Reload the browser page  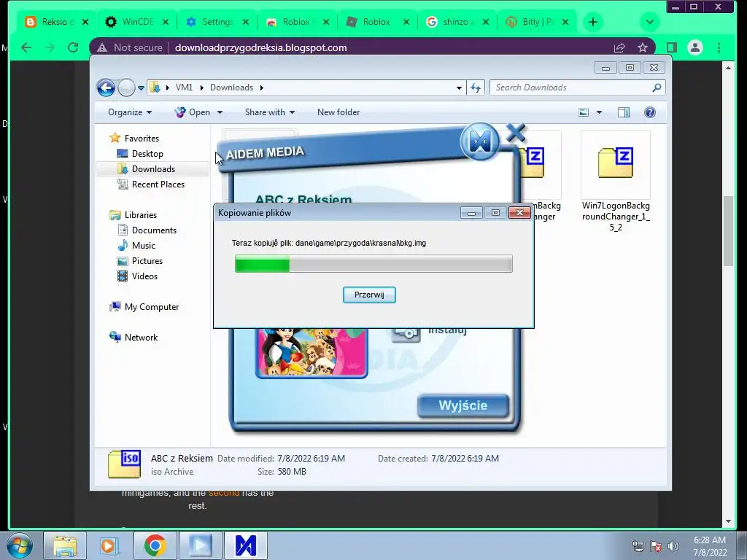click(73, 47)
